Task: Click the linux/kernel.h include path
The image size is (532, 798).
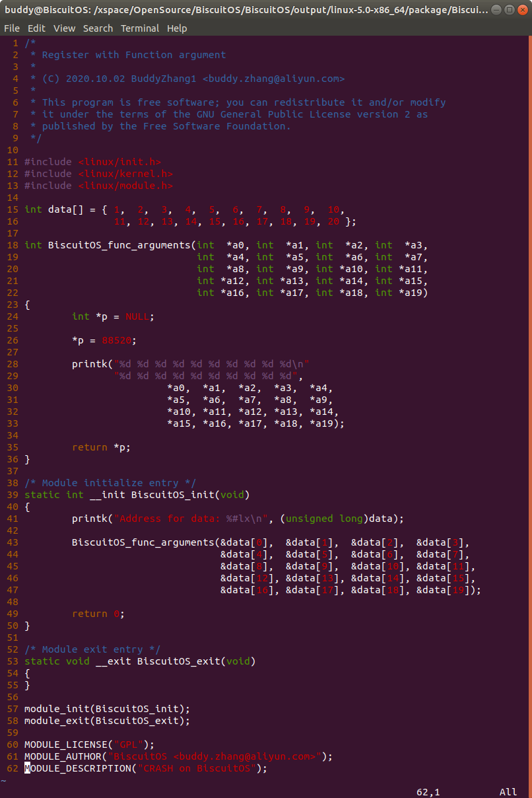Action: (125, 174)
